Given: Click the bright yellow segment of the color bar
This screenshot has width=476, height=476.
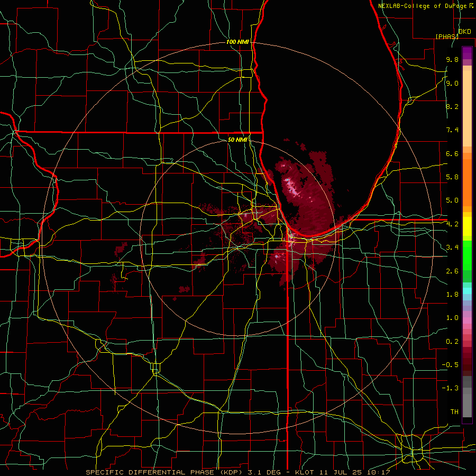Looking at the screenshot, I should pos(467,226).
